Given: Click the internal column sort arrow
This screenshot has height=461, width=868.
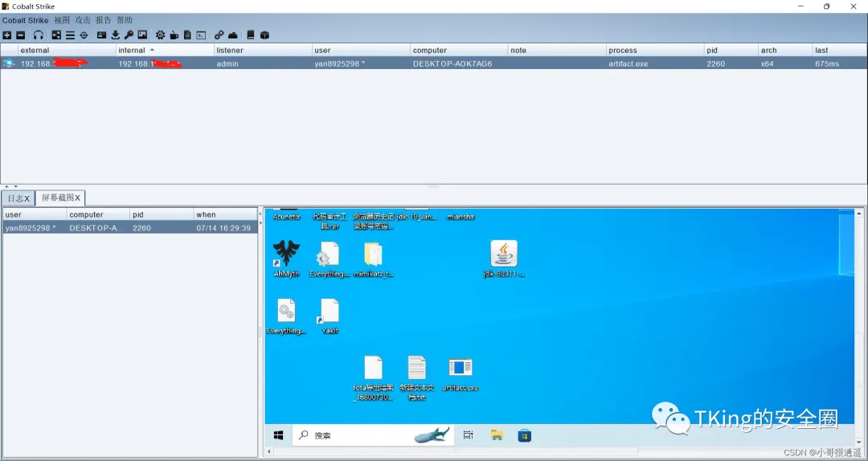Looking at the screenshot, I should [x=152, y=50].
